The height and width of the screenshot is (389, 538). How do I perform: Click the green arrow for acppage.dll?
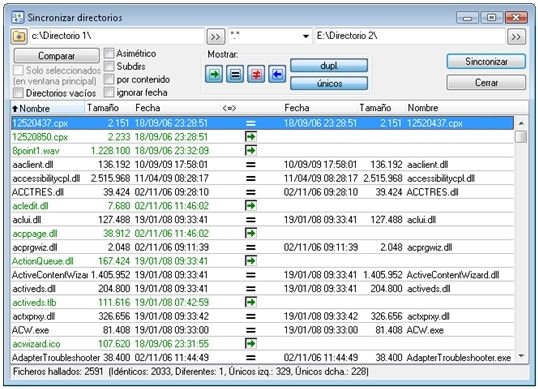click(251, 233)
